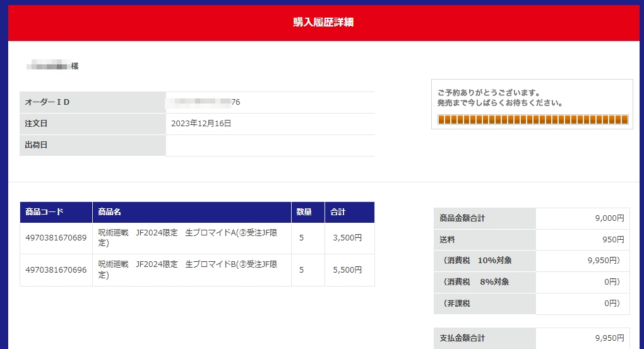Select the 0円) value in the 非課税 row
This screenshot has width=644, height=349.
tap(612, 304)
